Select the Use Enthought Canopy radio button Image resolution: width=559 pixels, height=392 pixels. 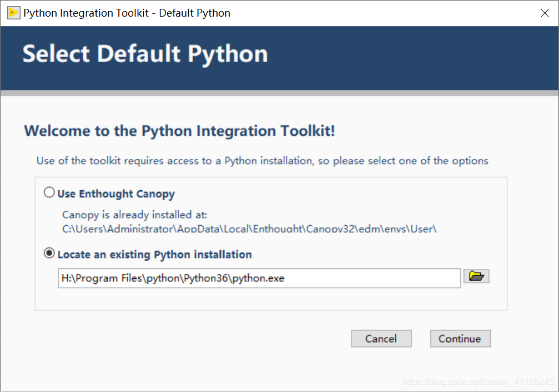(49, 193)
